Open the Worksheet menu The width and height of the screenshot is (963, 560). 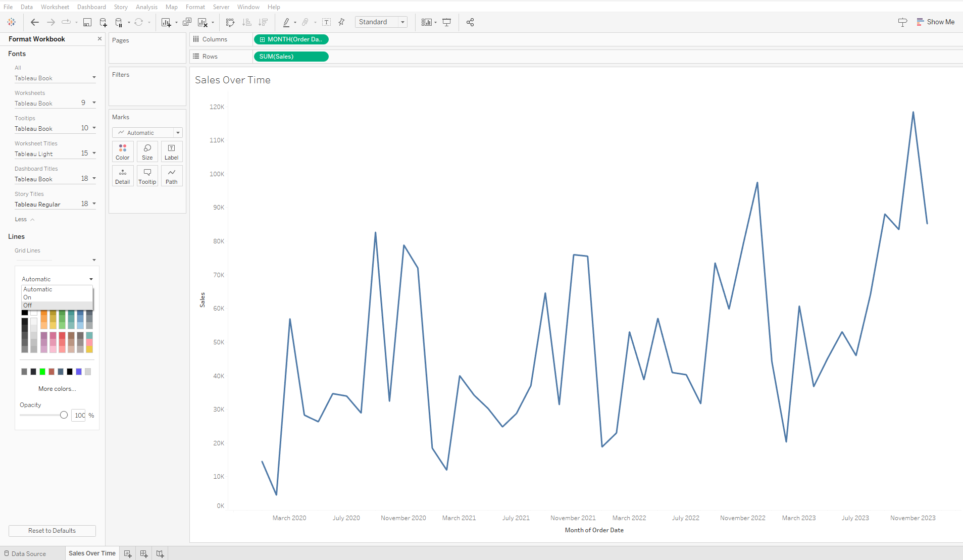coord(55,7)
